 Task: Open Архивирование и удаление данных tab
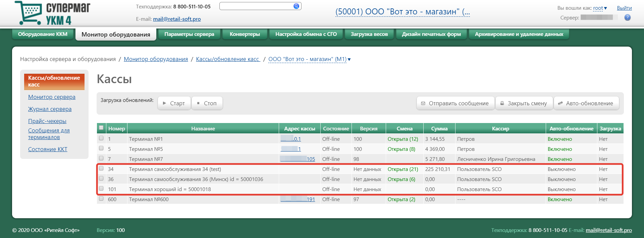pyautogui.click(x=519, y=34)
